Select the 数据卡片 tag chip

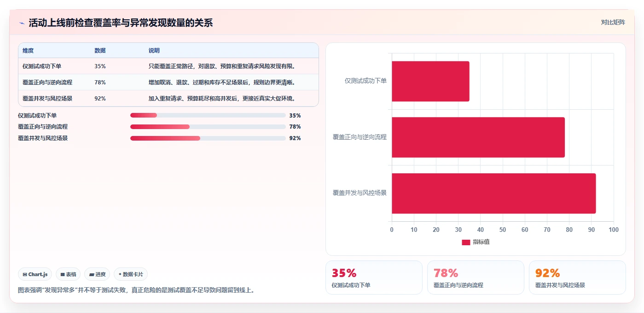[131, 274]
